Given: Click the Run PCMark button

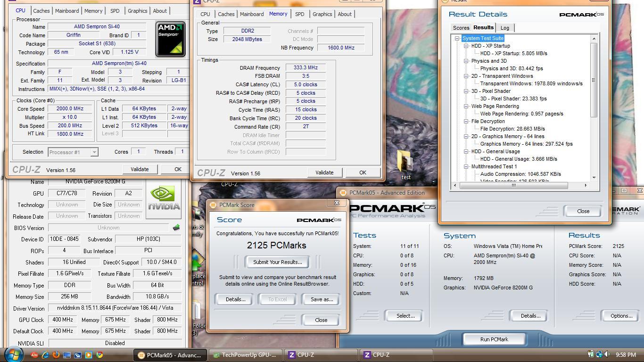Looking at the screenshot, I should click(x=494, y=339).
